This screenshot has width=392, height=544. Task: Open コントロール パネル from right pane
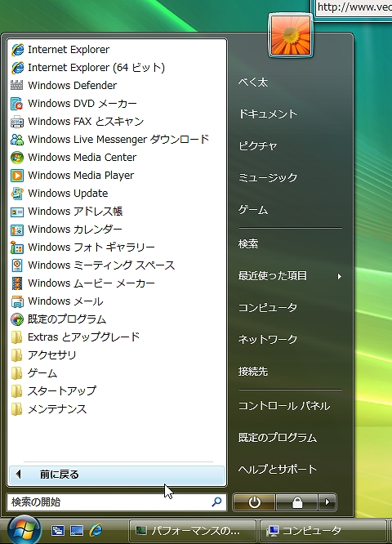[x=284, y=406]
